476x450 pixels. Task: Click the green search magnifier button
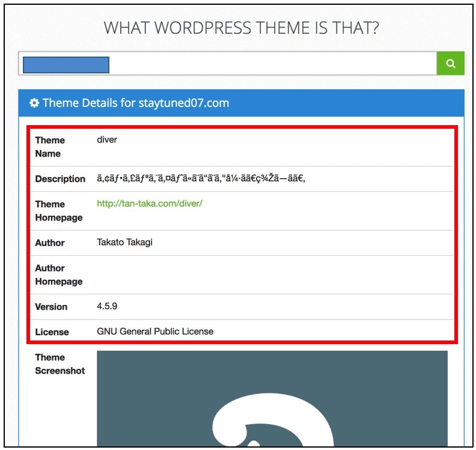pos(451,63)
